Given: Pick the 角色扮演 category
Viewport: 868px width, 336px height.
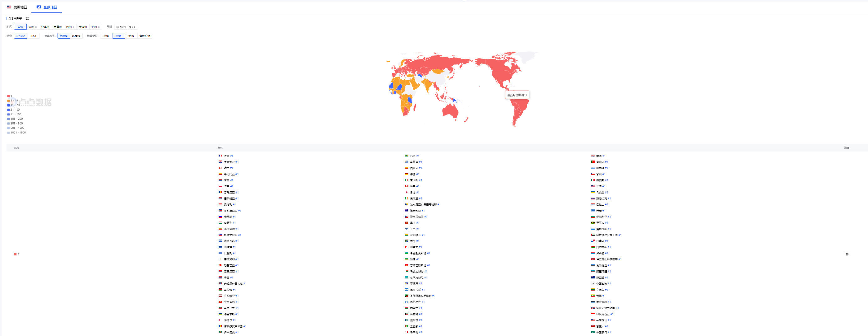Looking at the screenshot, I should 145,36.
